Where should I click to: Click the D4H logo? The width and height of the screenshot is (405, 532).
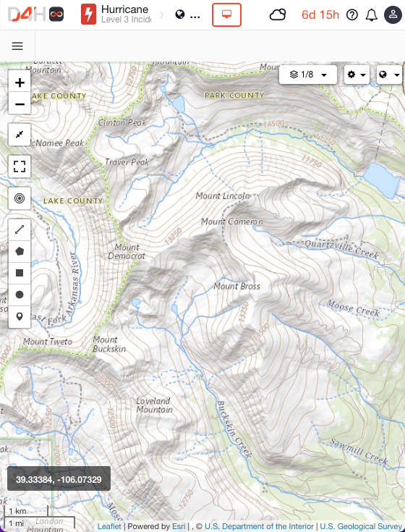27,14
